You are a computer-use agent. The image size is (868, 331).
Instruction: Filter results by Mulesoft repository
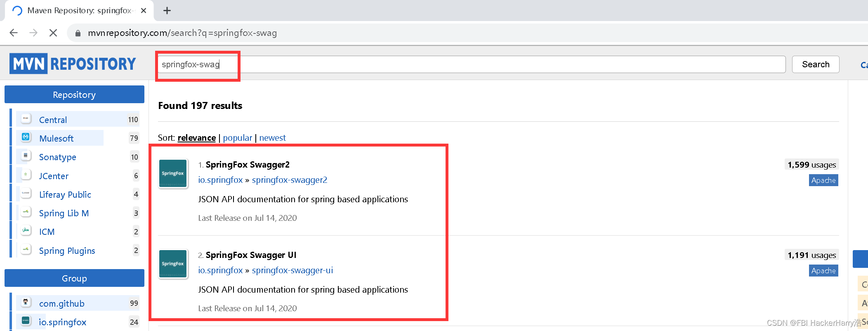click(x=57, y=138)
